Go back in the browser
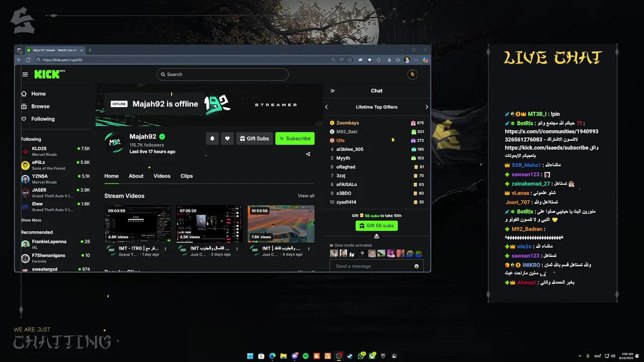Screen dimensions: 644x362 point(19,59)
